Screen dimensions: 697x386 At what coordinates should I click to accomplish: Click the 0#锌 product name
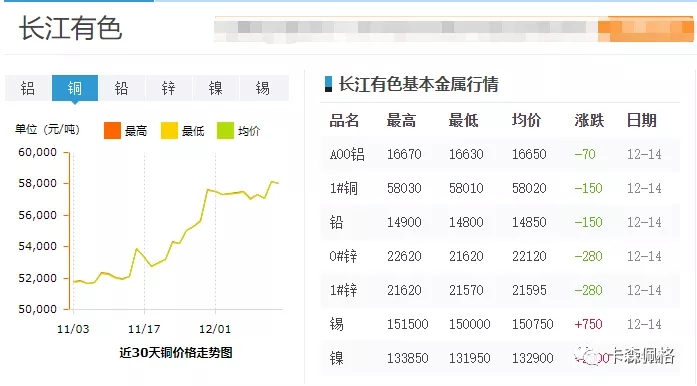click(343, 256)
